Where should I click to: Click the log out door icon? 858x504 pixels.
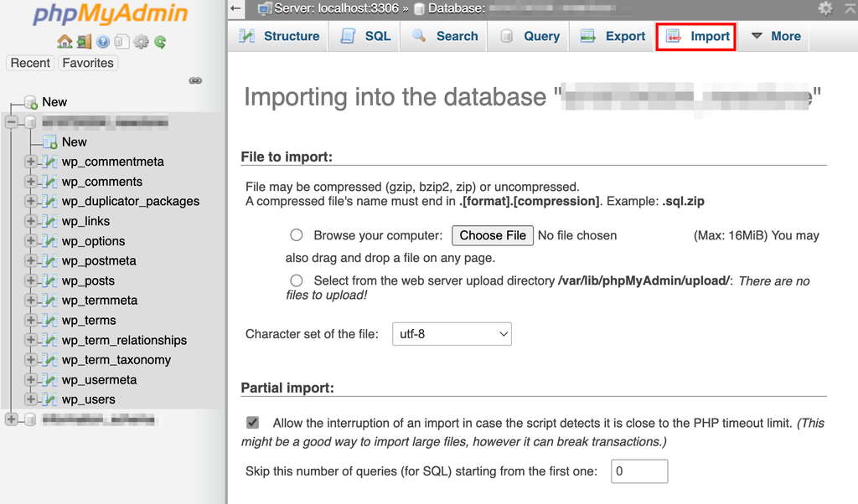(x=85, y=42)
